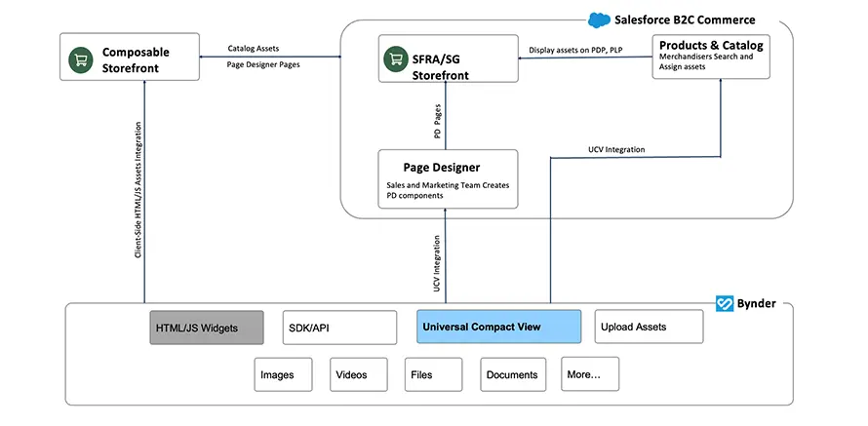Select the Universal Compact View box
The image size is (868, 426).
[x=498, y=327]
